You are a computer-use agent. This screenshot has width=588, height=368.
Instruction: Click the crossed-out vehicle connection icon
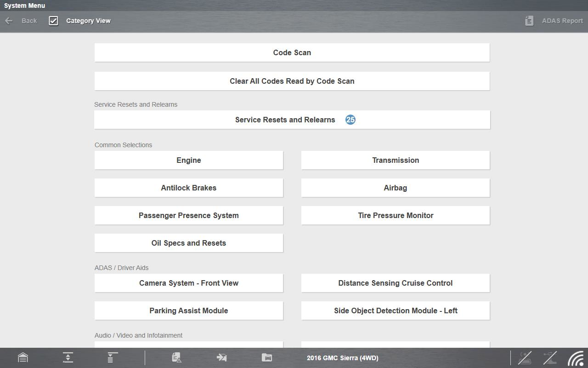click(525, 357)
